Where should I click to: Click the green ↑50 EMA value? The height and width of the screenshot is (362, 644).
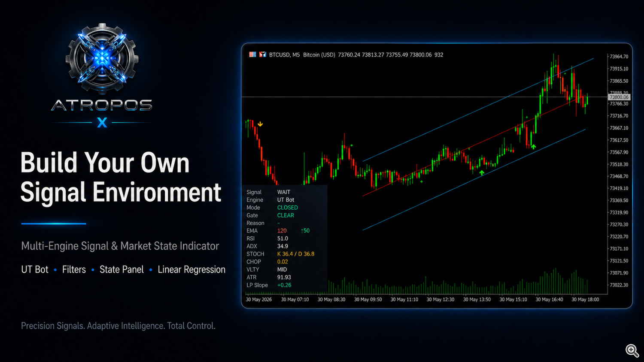(305, 231)
